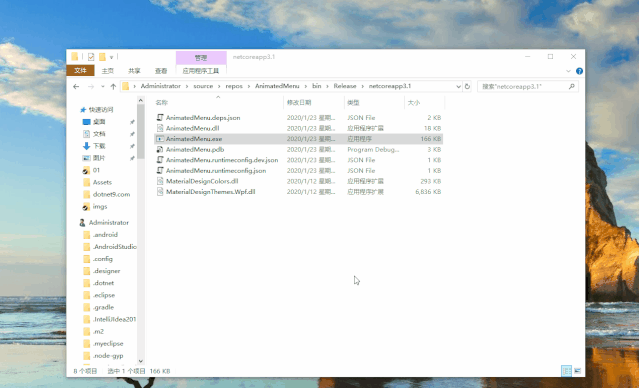639x388 pixels.
Task: Click the search magnifier icon
Action: point(571,86)
